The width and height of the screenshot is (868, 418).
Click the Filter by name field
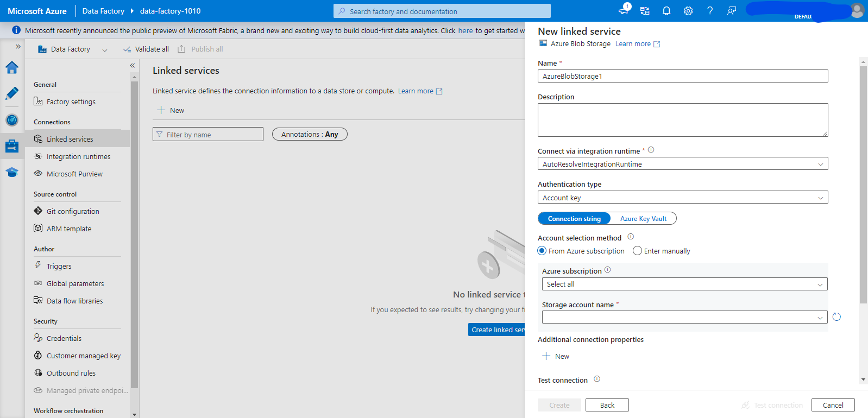pos(208,134)
